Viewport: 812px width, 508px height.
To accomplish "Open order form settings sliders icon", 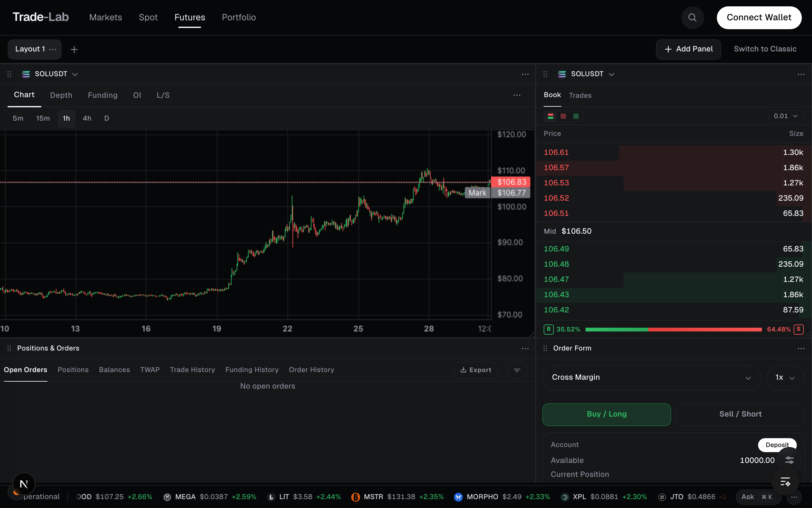I will click(x=789, y=460).
